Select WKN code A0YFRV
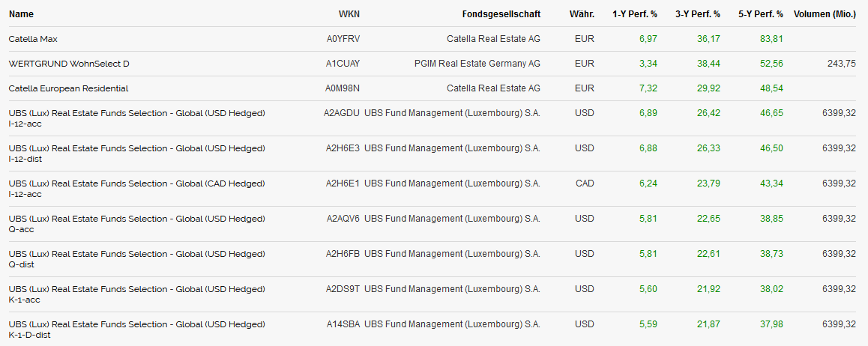 tap(344, 39)
